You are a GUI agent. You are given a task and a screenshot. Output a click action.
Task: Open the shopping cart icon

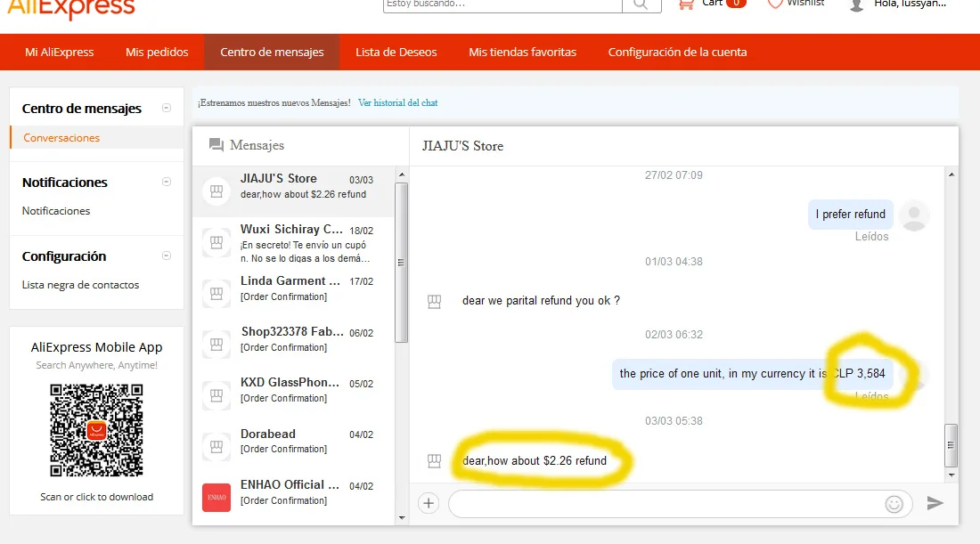[686, 4]
